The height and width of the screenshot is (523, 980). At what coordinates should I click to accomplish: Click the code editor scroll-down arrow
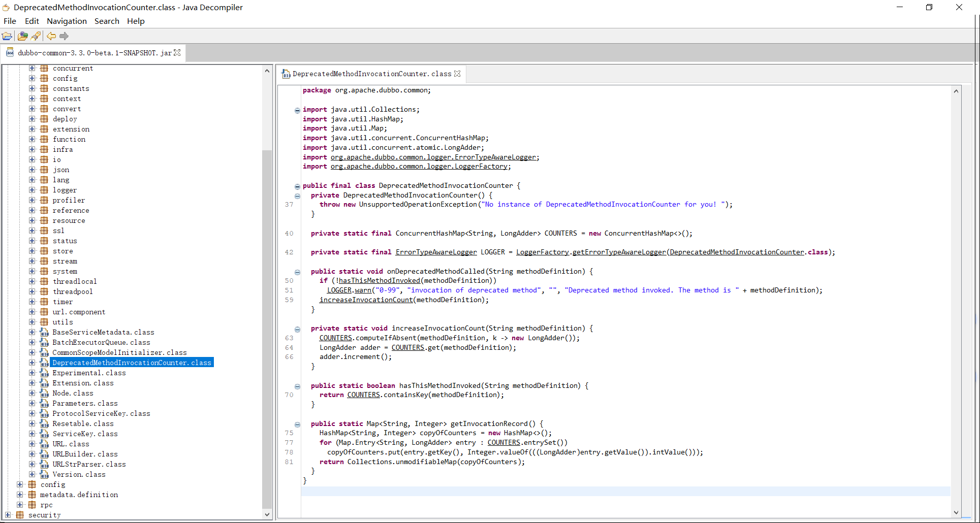pyautogui.click(x=956, y=512)
